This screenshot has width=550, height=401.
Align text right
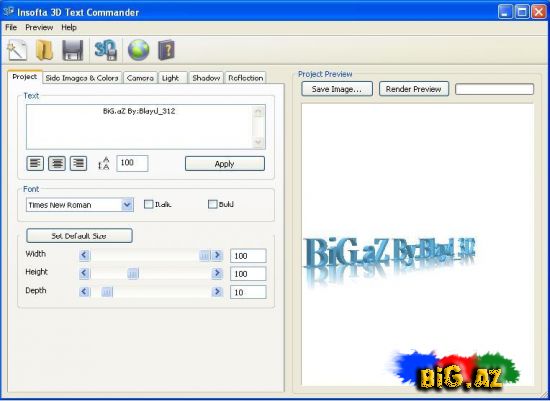79,163
